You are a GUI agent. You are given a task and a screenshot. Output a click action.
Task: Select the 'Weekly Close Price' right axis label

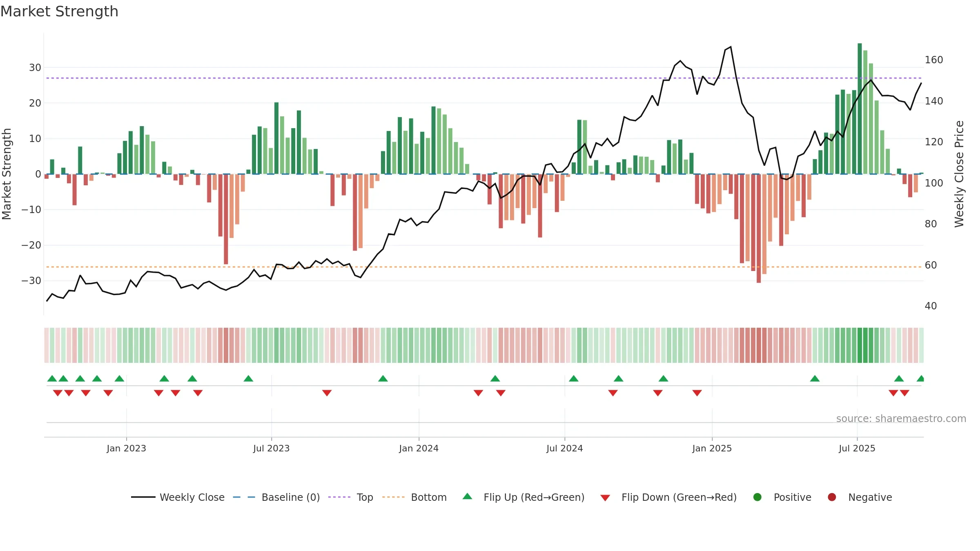pos(959,174)
